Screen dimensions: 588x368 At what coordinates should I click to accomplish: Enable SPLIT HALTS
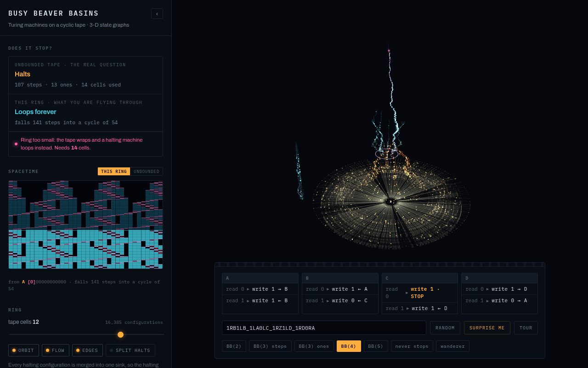click(130, 351)
